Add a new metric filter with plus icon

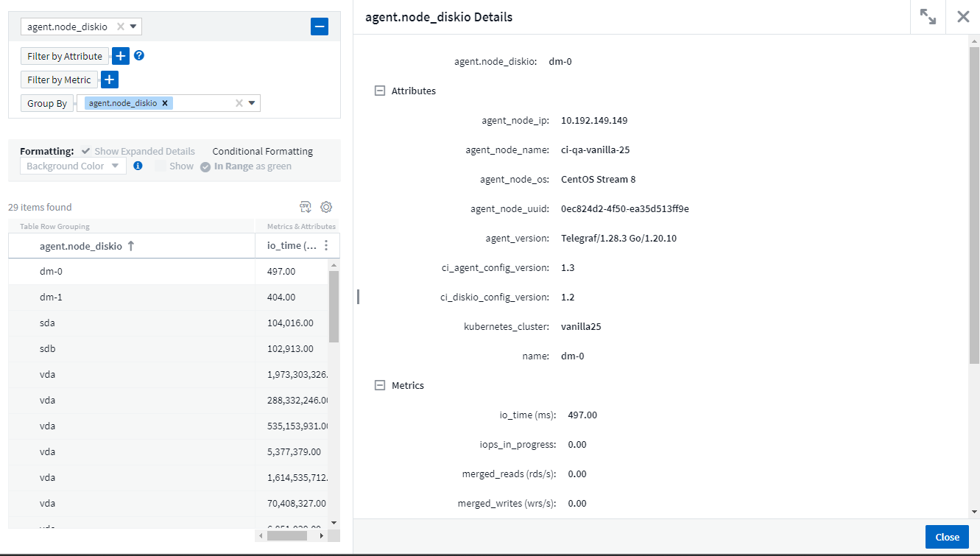coord(109,80)
